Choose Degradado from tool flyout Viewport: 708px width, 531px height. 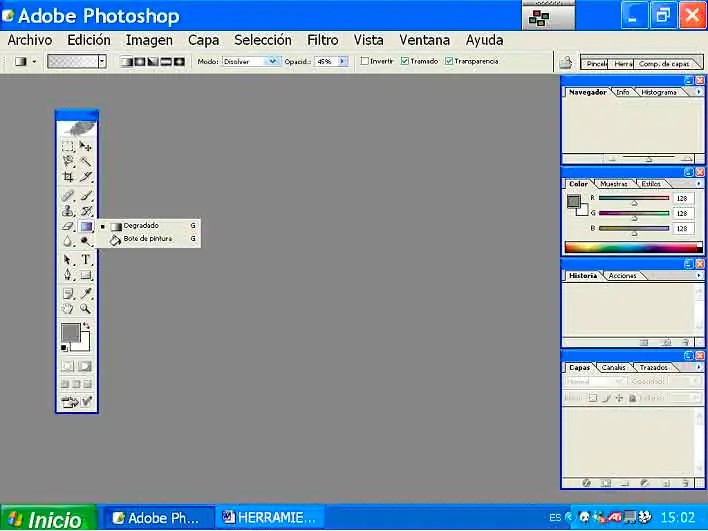point(149,226)
